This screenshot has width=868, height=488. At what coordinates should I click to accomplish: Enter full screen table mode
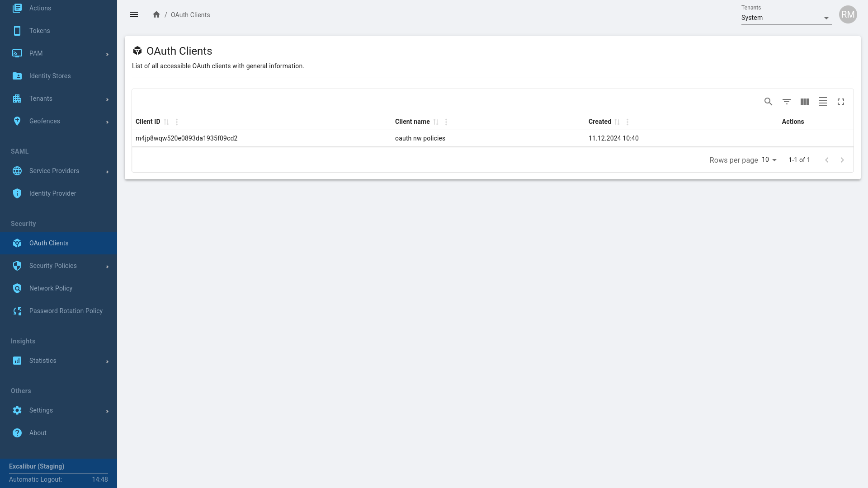(840, 102)
